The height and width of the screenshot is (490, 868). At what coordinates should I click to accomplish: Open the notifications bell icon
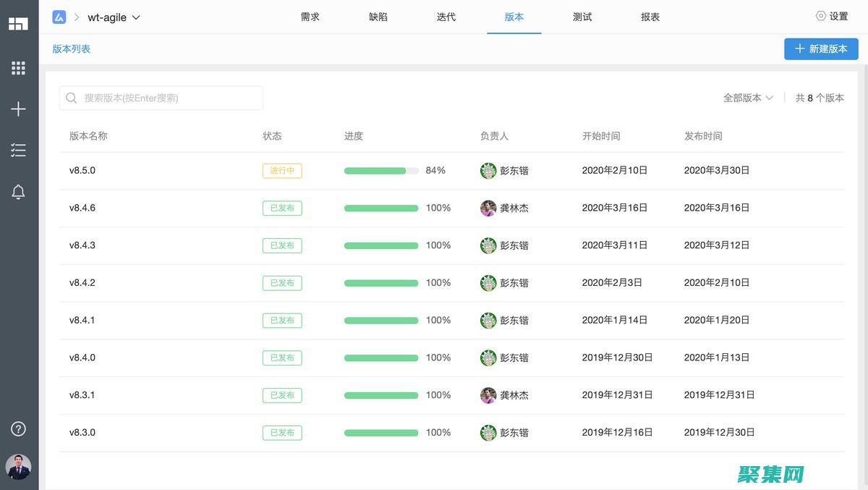click(x=19, y=192)
